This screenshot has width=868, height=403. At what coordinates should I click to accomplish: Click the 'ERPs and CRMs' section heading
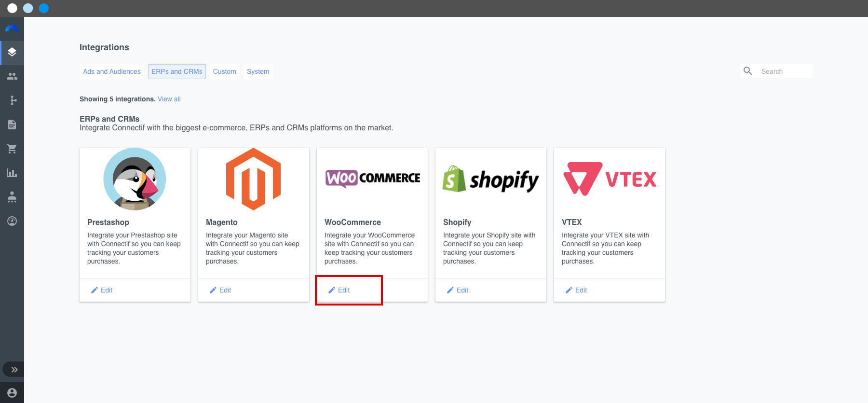pos(109,119)
